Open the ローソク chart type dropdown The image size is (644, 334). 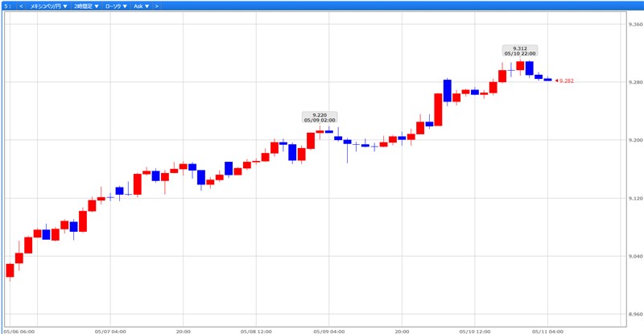click(117, 6)
